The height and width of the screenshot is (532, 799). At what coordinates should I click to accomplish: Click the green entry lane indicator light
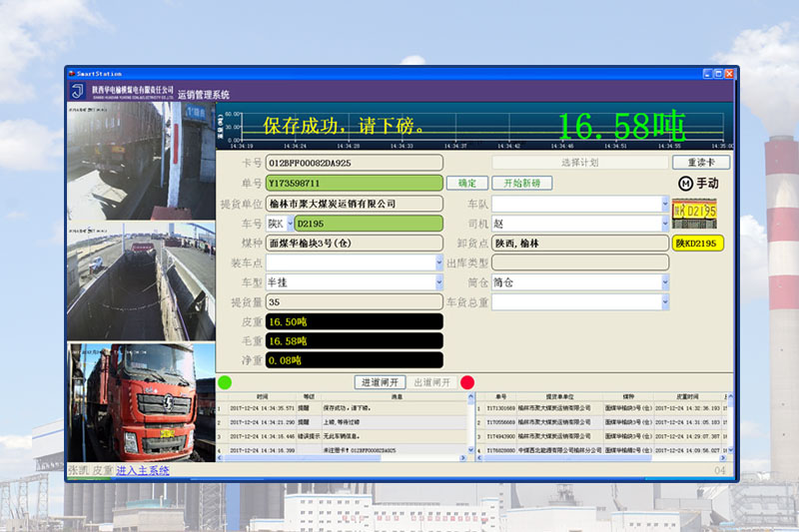[x=225, y=382]
